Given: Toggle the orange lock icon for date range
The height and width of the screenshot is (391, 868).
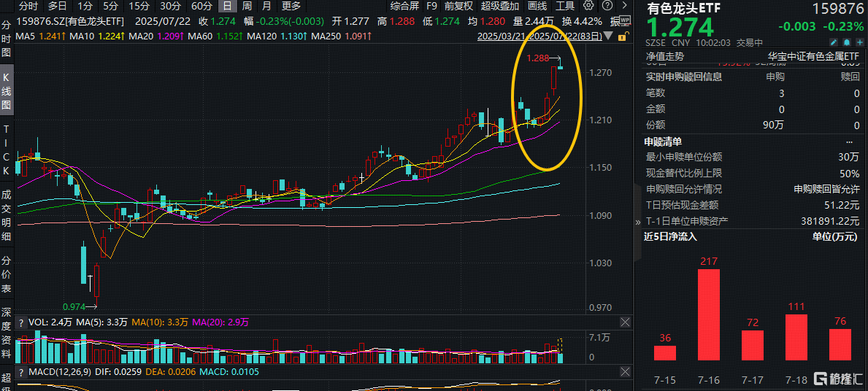Looking at the screenshot, I should click(x=622, y=36).
